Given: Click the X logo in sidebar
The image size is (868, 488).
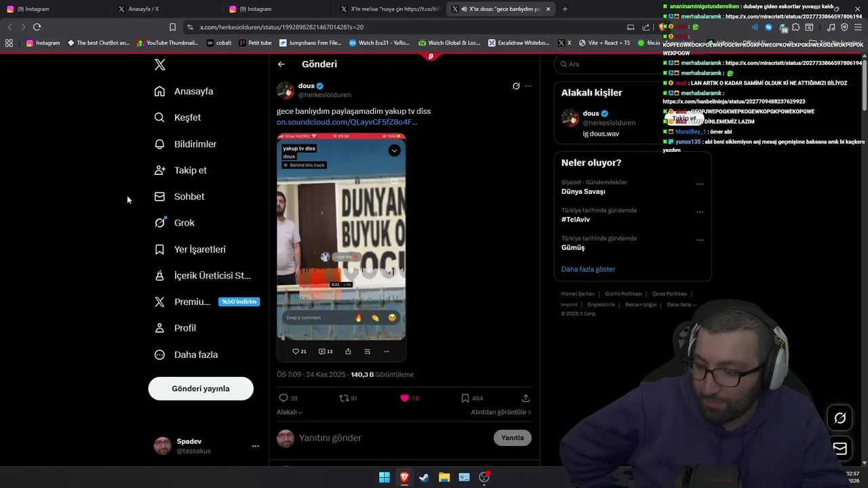Looking at the screenshot, I should coord(160,64).
